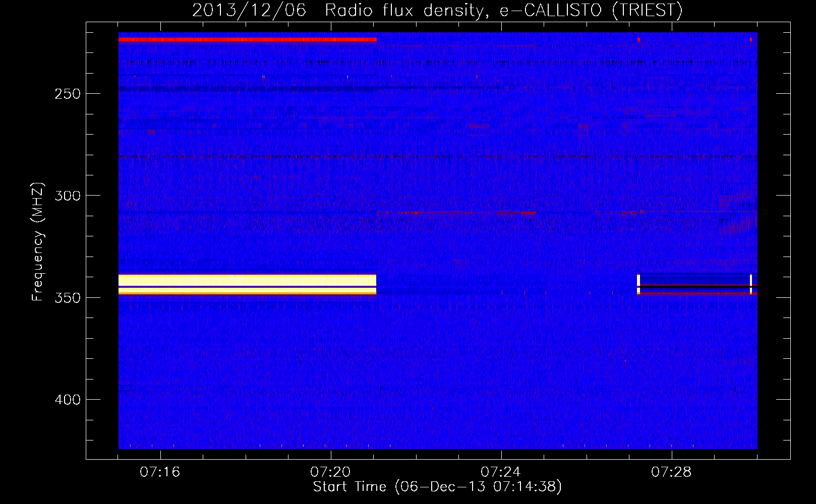Click the red band at the top left of the spectrogram
This screenshot has width=816, height=504.
[x=248, y=39]
